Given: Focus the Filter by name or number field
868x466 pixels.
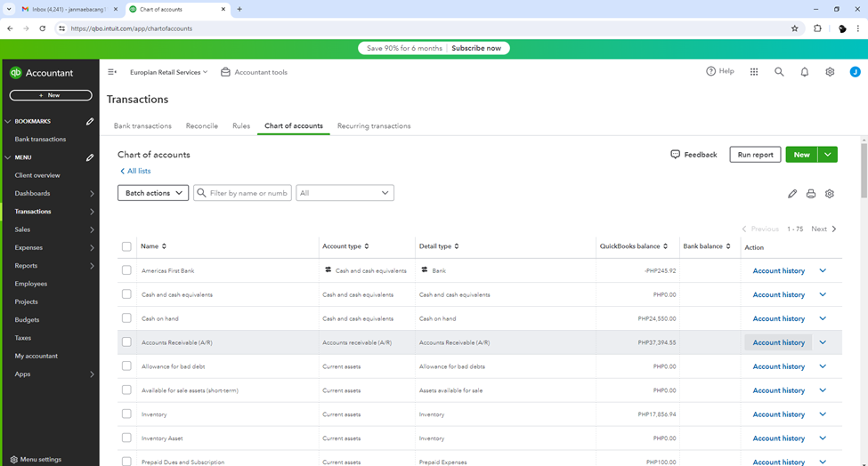Looking at the screenshot, I should click(x=242, y=193).
